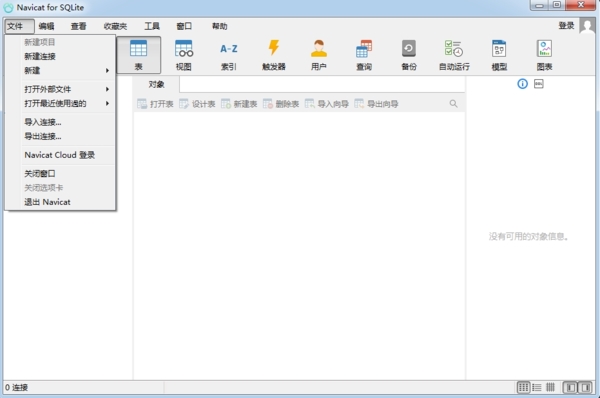Open the 帮助 menu
This screenshot has height=398, width=600.
(219, 26)
